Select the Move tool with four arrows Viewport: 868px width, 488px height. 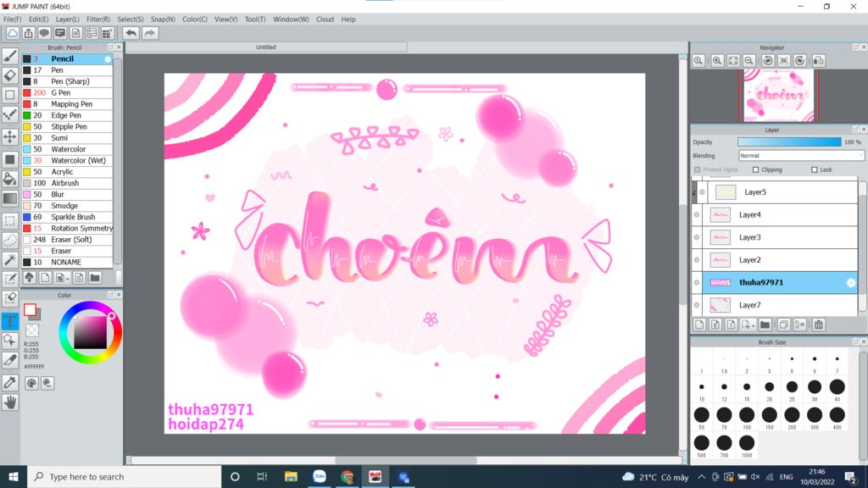click(10, 136)
